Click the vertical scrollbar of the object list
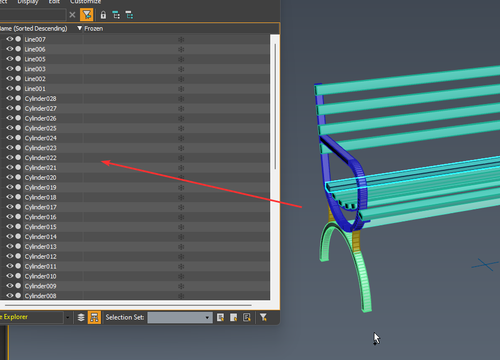The image size is (500, 360). pyautogui.click(x=275, y=107)
